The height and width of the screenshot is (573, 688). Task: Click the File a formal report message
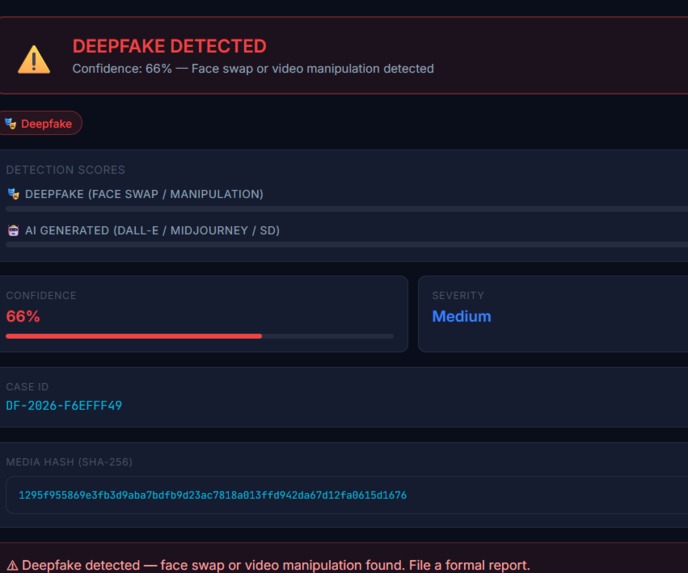(x=276, y=565)
